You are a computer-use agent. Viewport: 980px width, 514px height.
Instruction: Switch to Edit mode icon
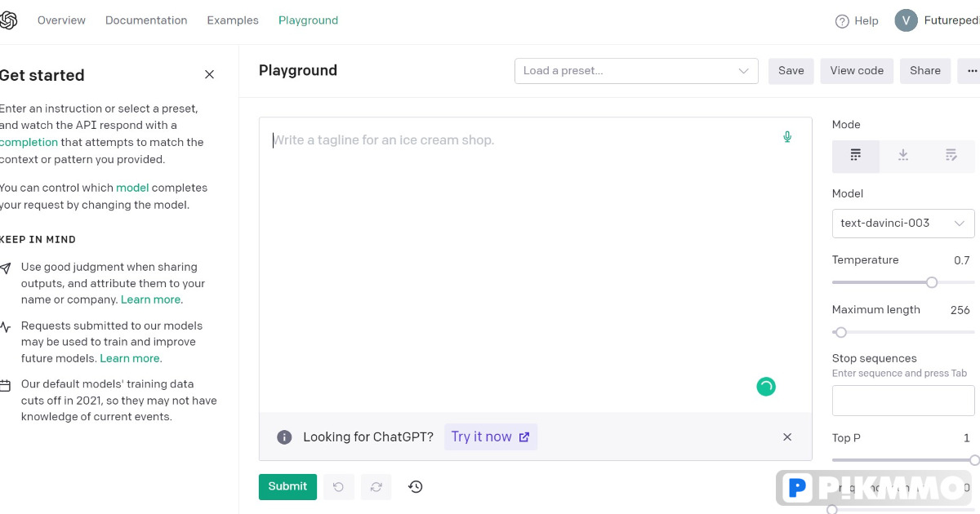[951, 155]
